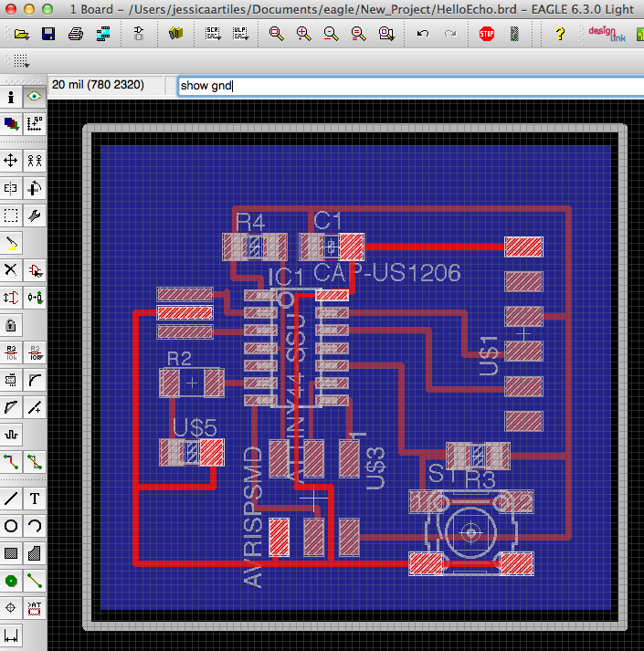Select the Wire line tool
The image size is (644, 651).
pos(11,499)
